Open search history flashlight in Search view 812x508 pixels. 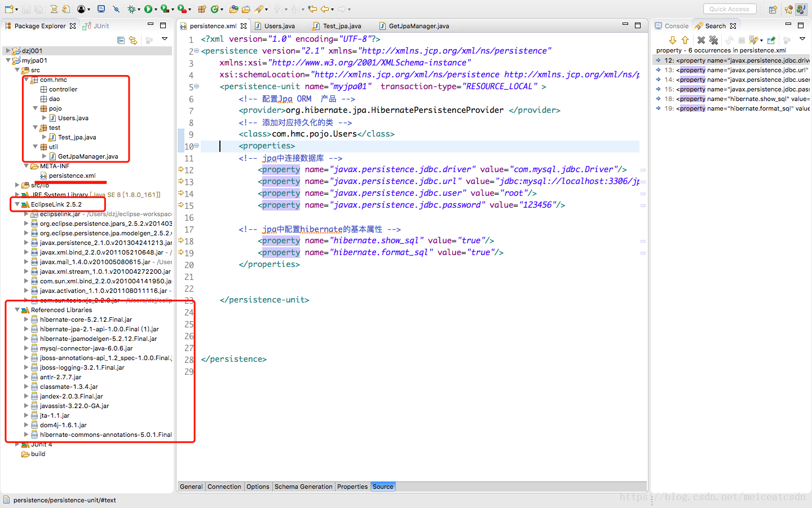point(754,40)
